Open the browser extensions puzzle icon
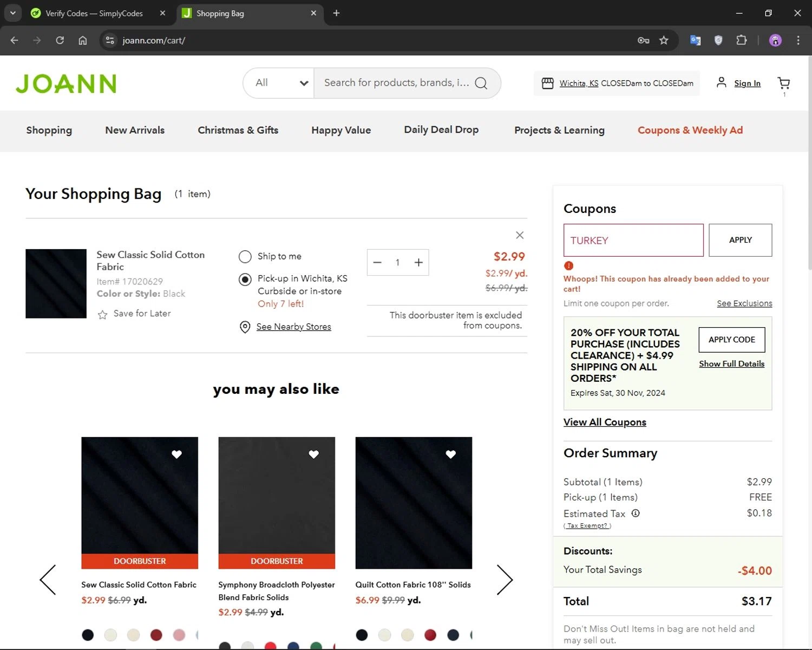 742,40
